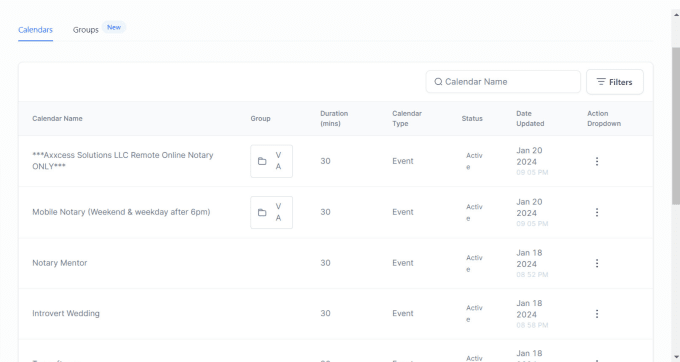
Task: Click the VA group box for Axxcess Solutions
Action: [271, 161]
